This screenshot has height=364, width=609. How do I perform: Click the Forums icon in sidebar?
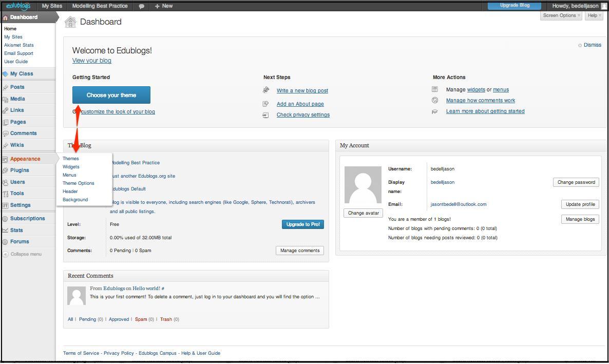pos(6,242)
